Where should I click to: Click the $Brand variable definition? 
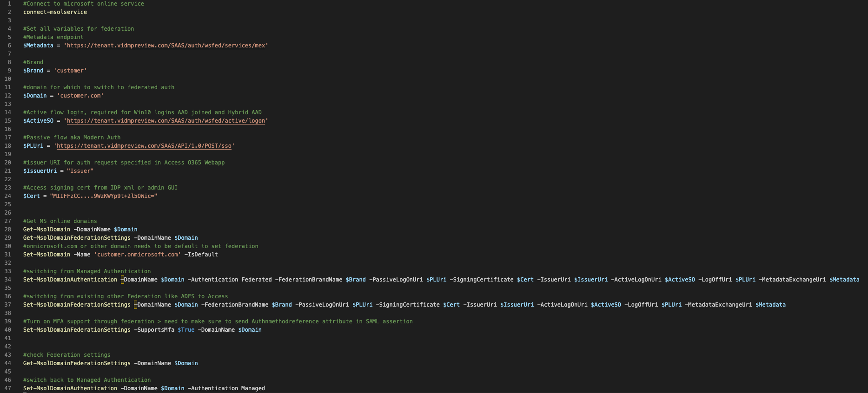(33, 71)
